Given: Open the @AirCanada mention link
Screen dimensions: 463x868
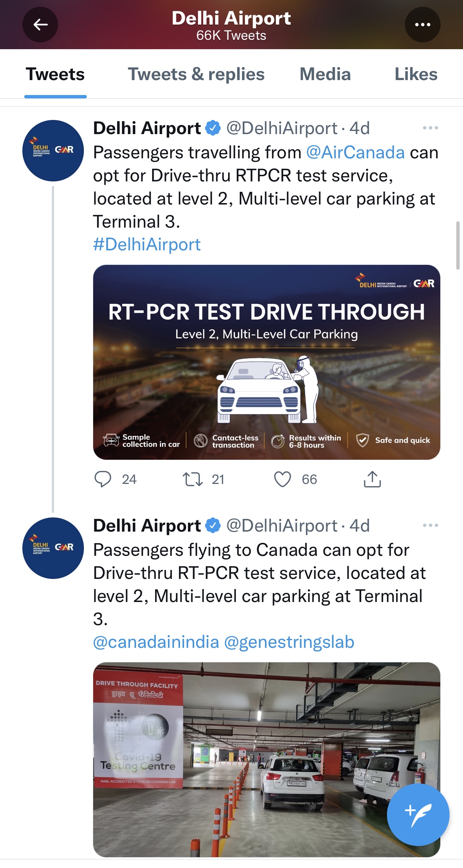Looking at the screenshot, I should (x=355, y=152).
